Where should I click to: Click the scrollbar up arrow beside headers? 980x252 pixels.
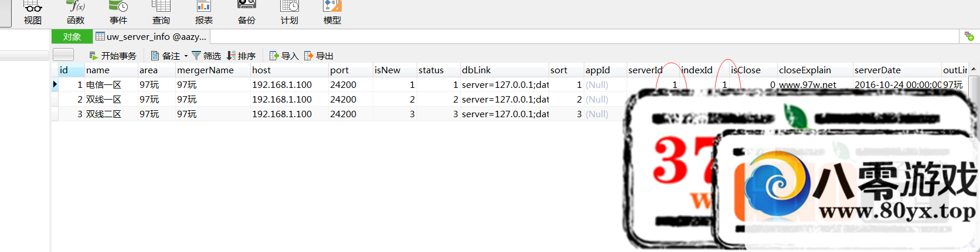(x=974, y=69)
